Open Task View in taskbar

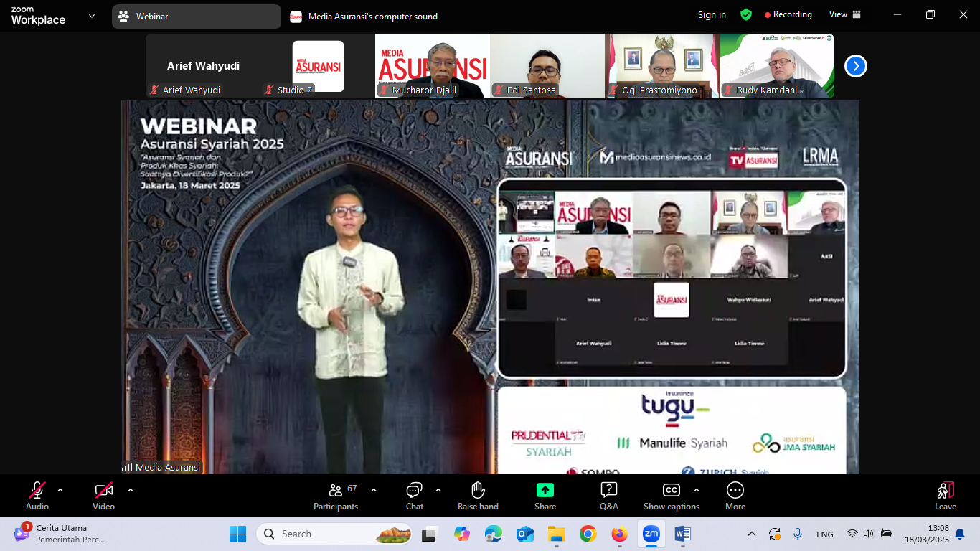[430, 534]
